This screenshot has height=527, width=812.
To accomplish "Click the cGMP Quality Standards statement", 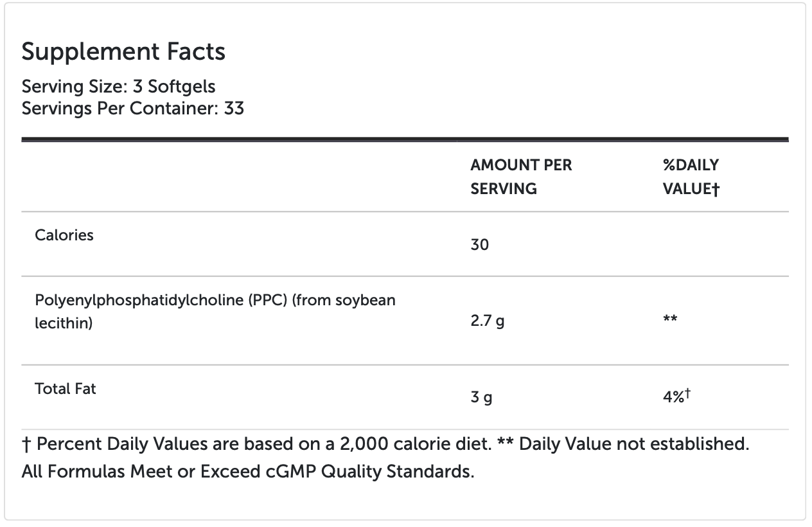I will click(248, 472).
